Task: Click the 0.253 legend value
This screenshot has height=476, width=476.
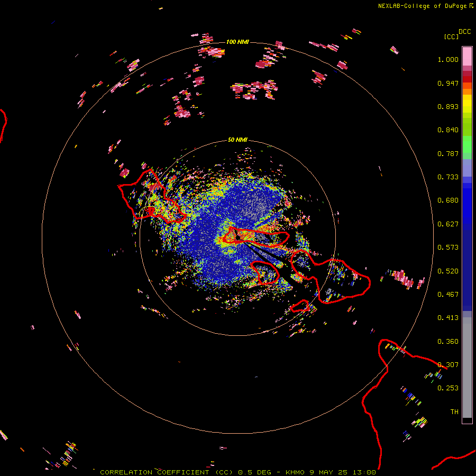Action: (x=448, y=388)
